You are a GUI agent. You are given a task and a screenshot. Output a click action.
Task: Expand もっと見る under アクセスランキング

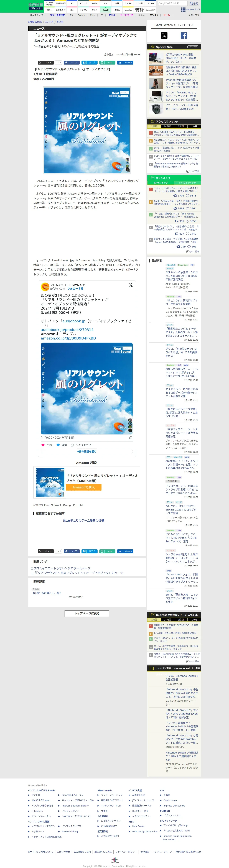[x=193, y=171]
